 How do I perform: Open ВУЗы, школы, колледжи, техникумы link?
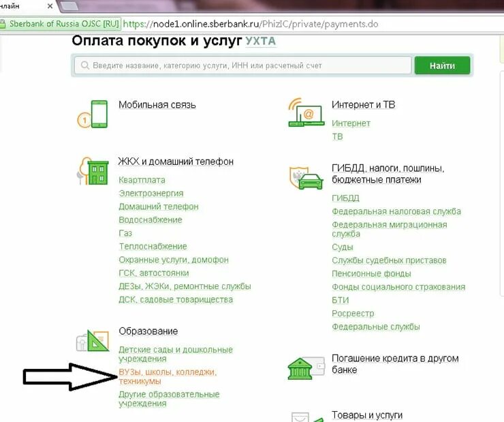coord(168,376)
